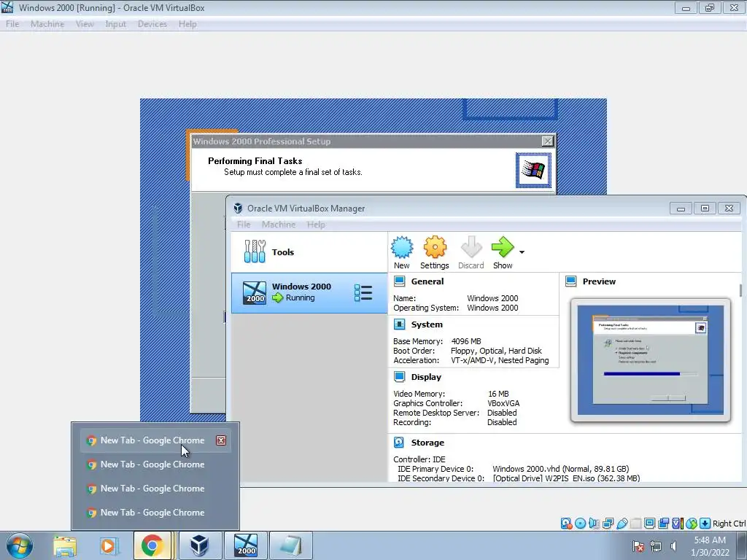Click the VM preview thumbnail image
Image resolution: width=747 pixels, height=560 pixels.
(650, 360)
